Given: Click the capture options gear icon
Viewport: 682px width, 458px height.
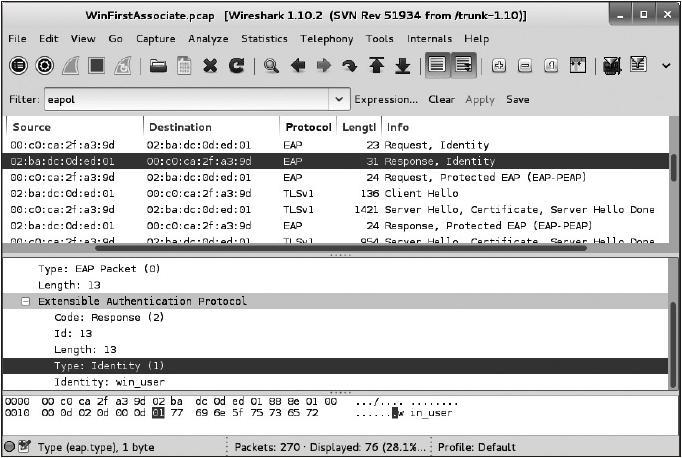Looking at the screenshot, I should (x=44, y=65).
